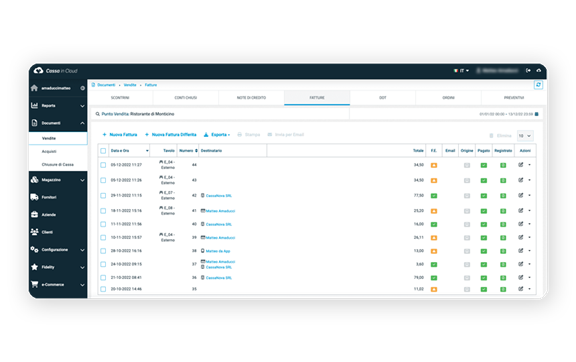The width and height of the screenshot is (576, 362).
Task: Select checkbox for invoice dated 11-11-2022 11:56
Action: point(103,224)
